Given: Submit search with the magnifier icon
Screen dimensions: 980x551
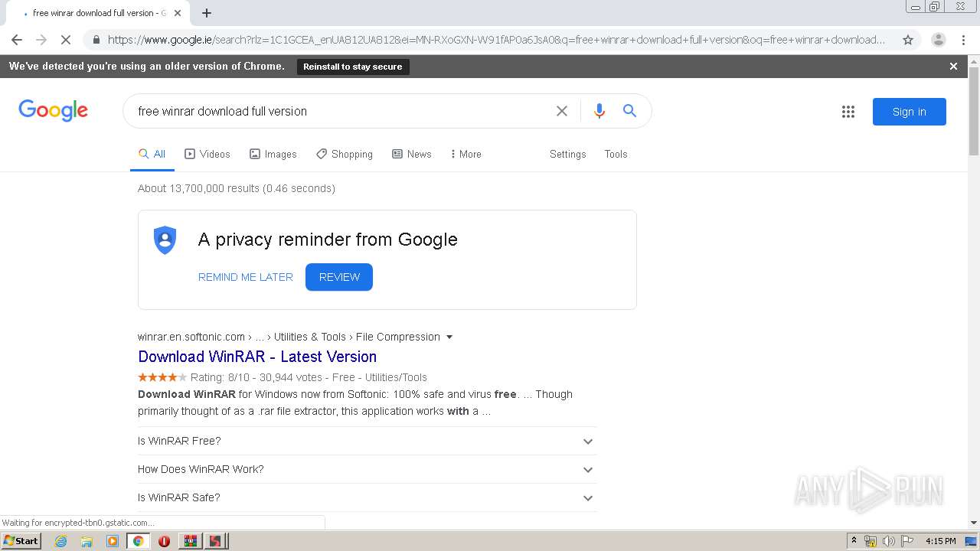Looking at the screenshot, I should (x=629, y=111).
